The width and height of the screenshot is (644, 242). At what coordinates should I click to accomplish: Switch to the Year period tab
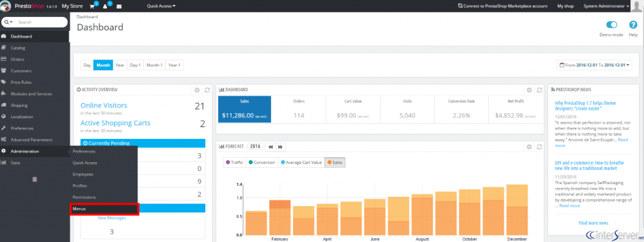[x=119, y=65]
